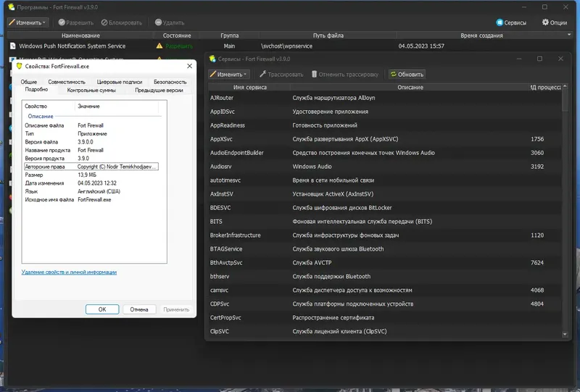Select Версия файла 3.9.0.0 row
Screen dimensions: 580x392
(91, 142)
